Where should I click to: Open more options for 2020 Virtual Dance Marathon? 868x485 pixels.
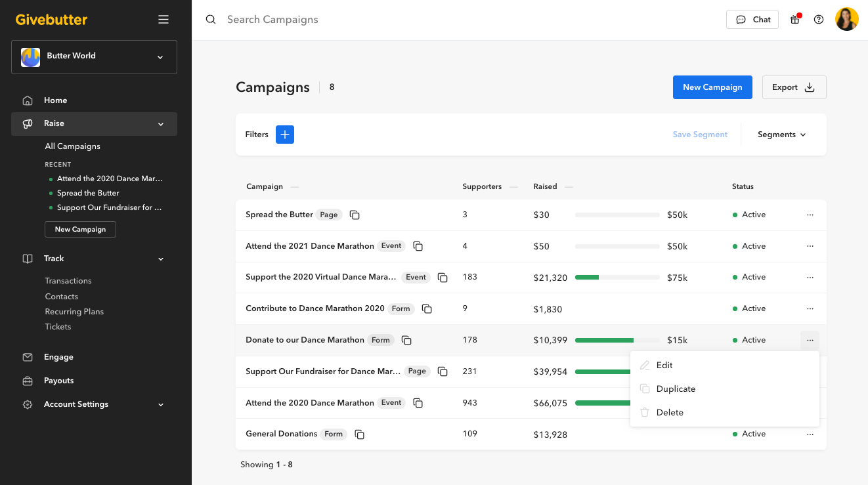pos(810,277)
